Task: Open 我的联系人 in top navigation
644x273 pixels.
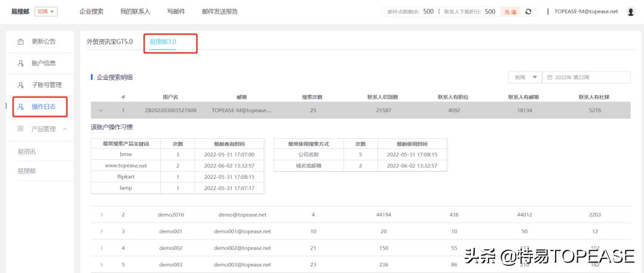Action: [x=135, y=11]
